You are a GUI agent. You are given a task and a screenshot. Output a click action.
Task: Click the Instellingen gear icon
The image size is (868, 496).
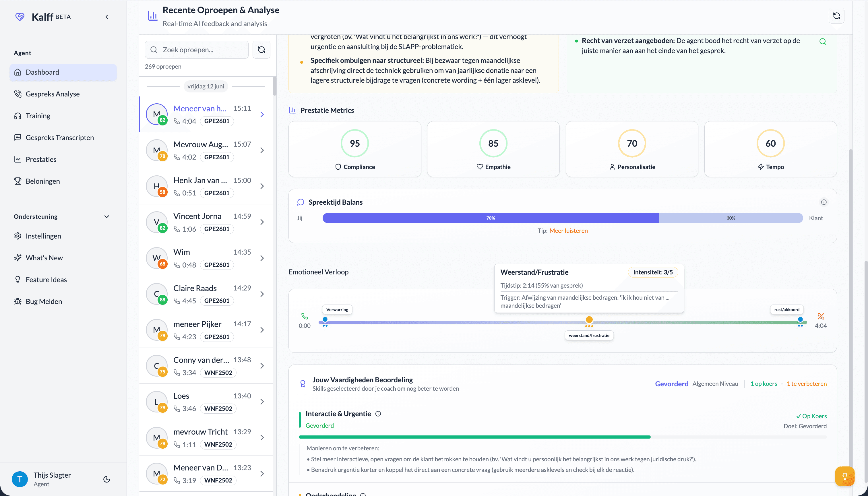click(x=18, y=236)
